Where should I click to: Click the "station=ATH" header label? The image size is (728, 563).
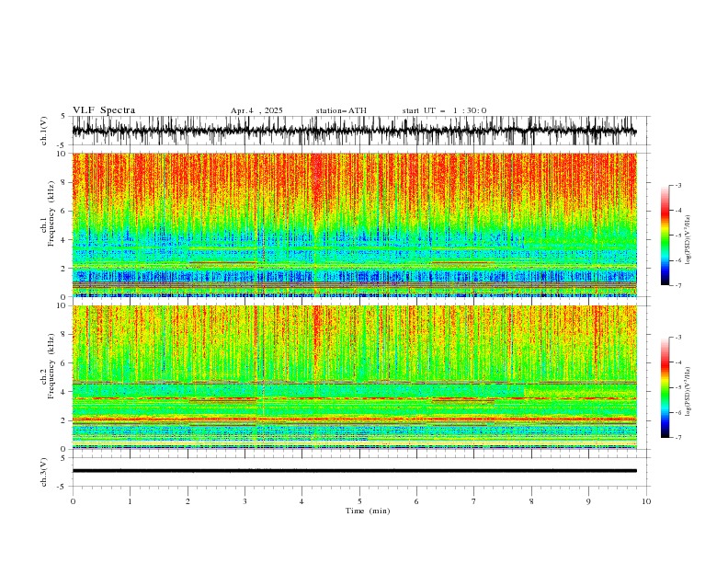point(341,110)
